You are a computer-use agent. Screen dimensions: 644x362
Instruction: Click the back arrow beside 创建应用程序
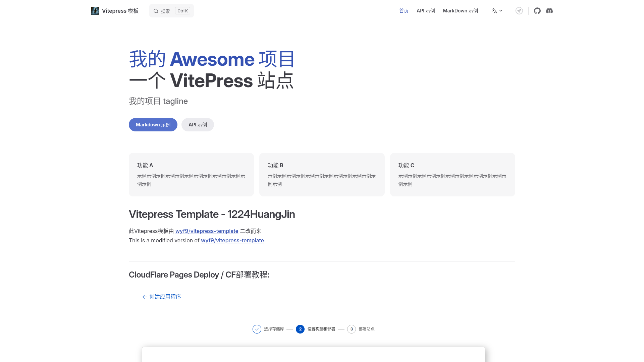145,297
